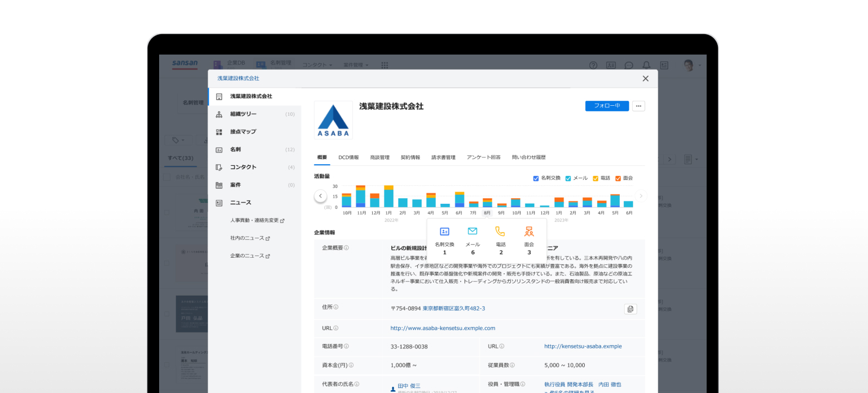
Task: Click the フォロー中 button
Action: (x=607, y=106)
